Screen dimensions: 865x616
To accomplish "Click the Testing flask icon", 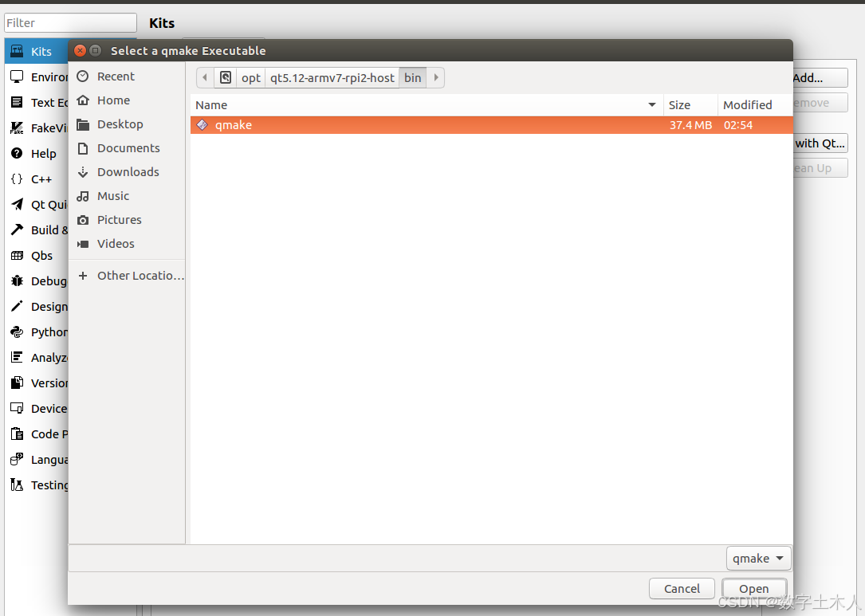I will click(x=17, y=485).
